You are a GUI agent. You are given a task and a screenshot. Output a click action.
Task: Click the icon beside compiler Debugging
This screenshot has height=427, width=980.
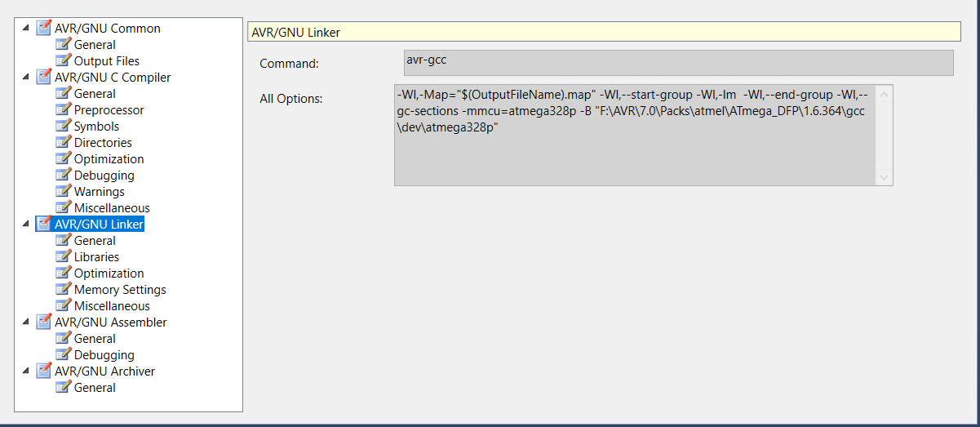[x=63, y=175]
